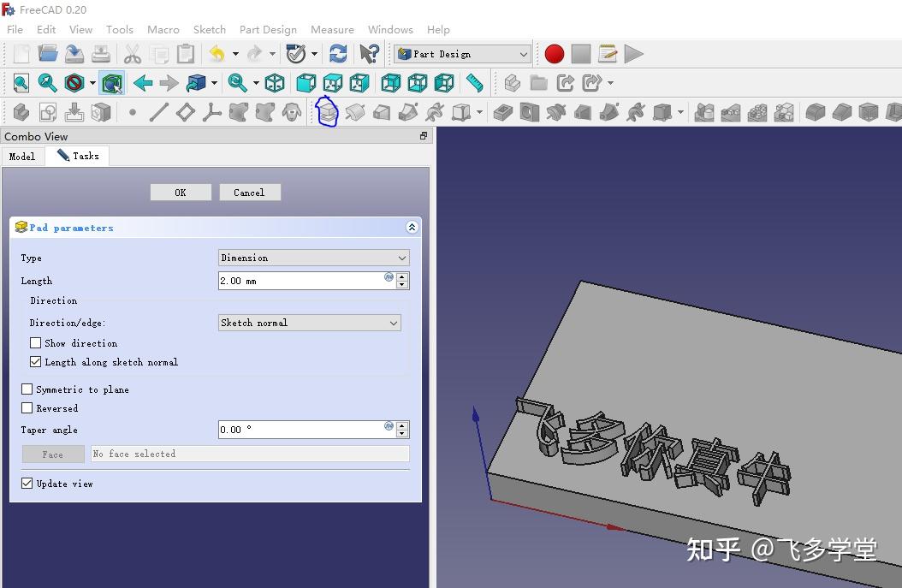Screen dimensions: 902x588
Task: Float the Combo View panel
Action: [424, 136]
